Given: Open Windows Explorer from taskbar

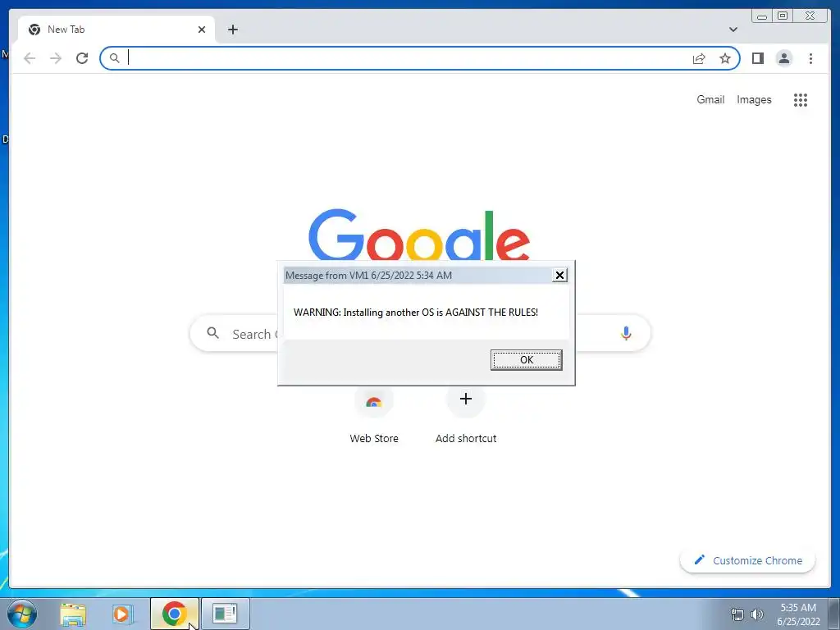Looking at the screenshot, I should (x=73, y=614).
